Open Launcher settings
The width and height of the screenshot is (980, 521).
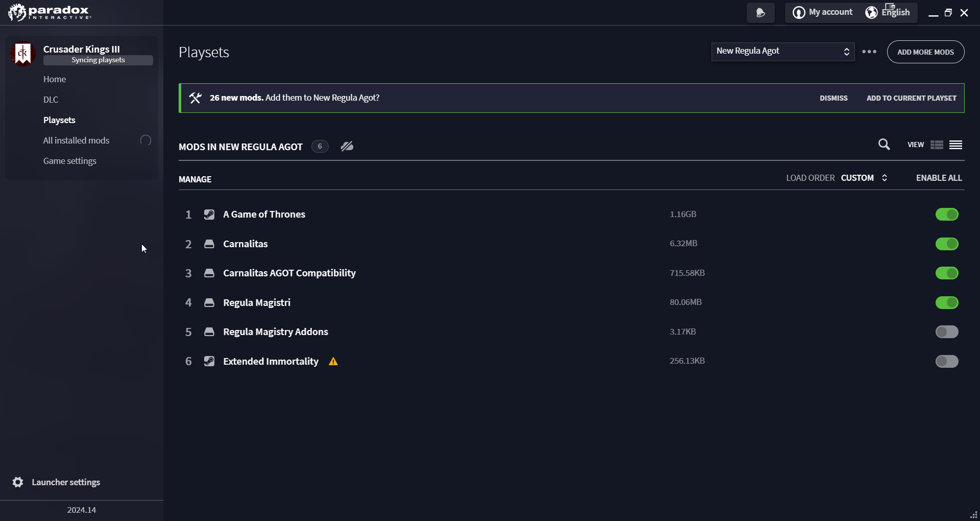click(x=66, y=482)
